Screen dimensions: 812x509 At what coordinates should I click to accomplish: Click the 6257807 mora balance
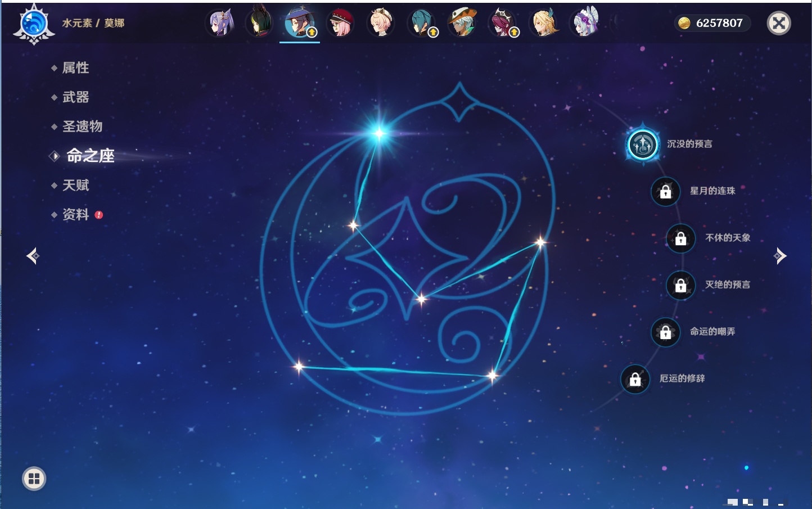click(x=719, y=23)
